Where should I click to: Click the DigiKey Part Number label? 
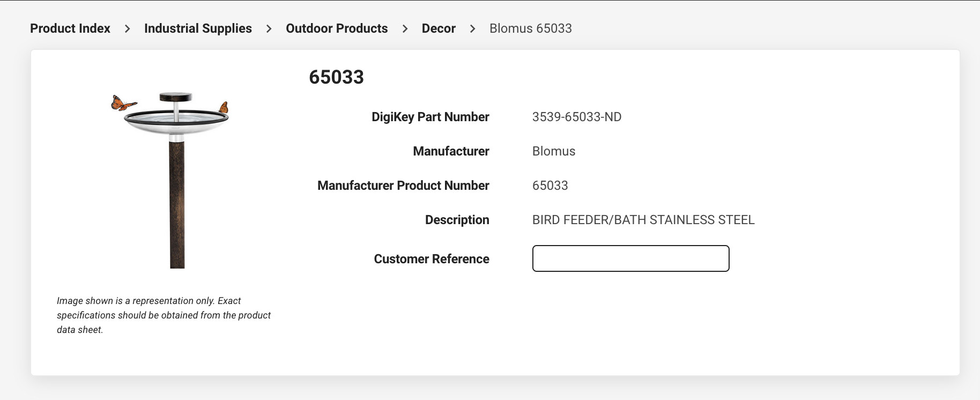coord(430,117)
